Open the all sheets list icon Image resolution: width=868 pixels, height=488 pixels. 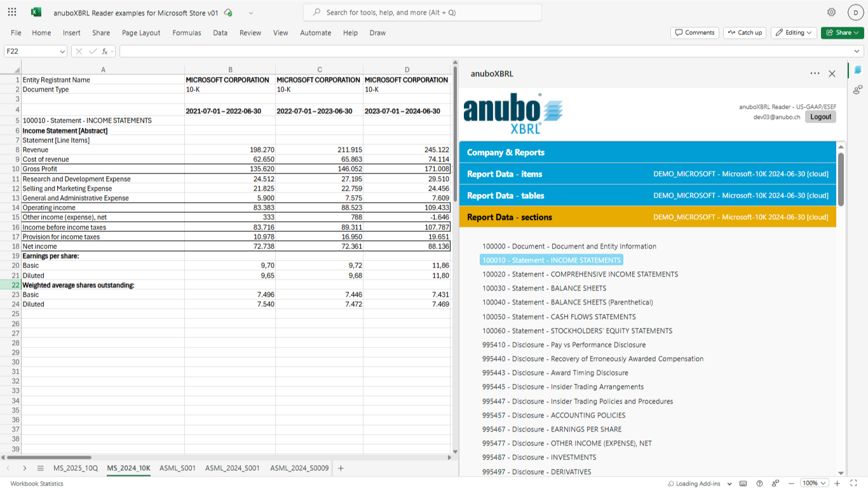40,468
